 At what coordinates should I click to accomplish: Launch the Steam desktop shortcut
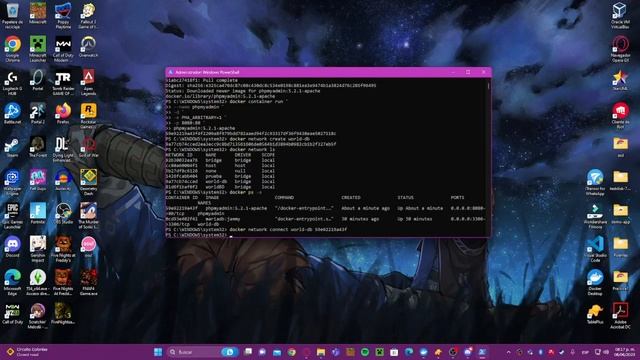(13, 147)
